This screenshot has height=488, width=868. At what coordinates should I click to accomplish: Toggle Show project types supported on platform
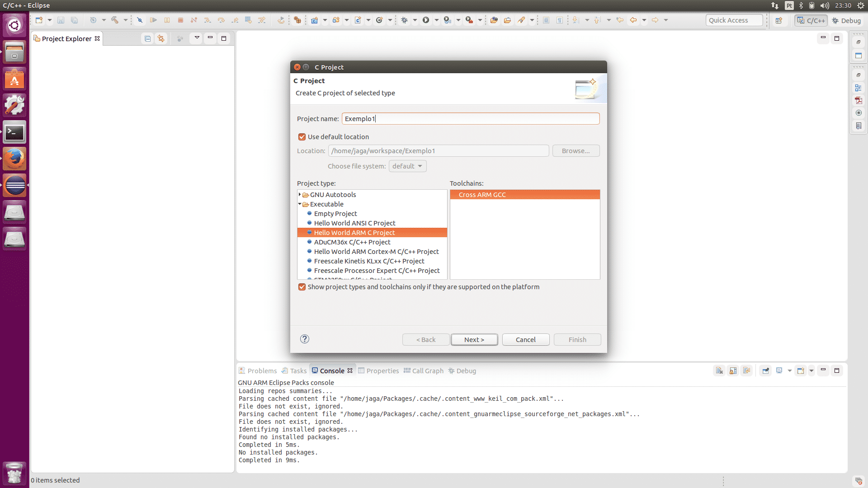pyautogui.click(x=302, y=287)
